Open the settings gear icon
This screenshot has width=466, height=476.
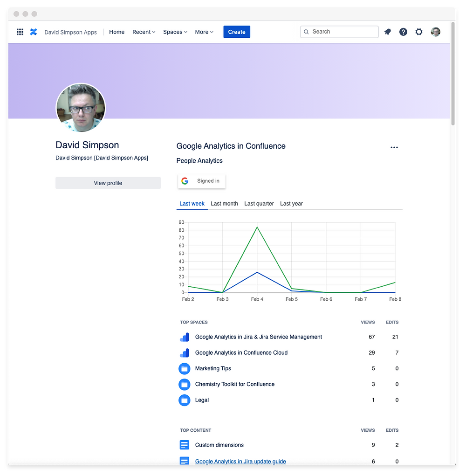pyautogui.click(x=419, y=32)
